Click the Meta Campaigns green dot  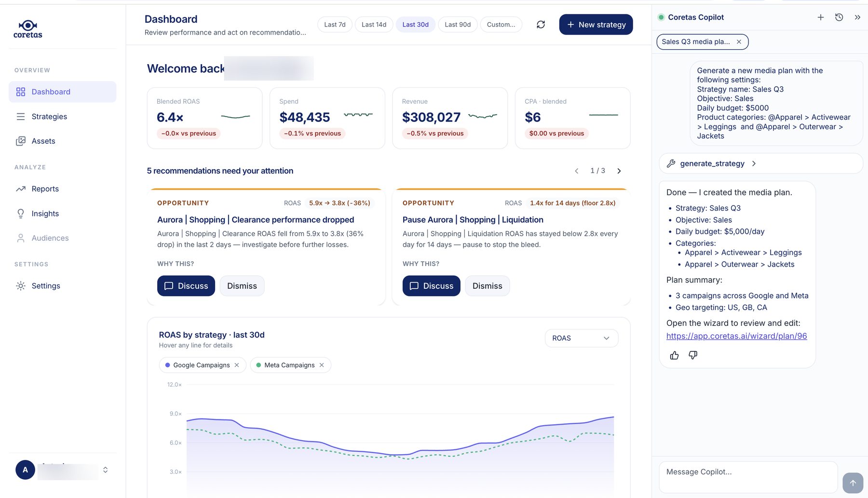(x=258, y=365)
